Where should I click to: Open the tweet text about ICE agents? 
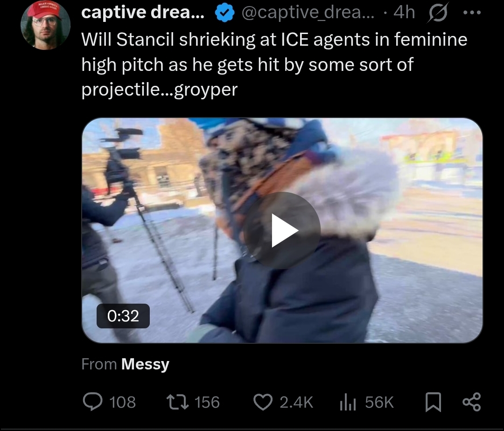coord(274,64)
